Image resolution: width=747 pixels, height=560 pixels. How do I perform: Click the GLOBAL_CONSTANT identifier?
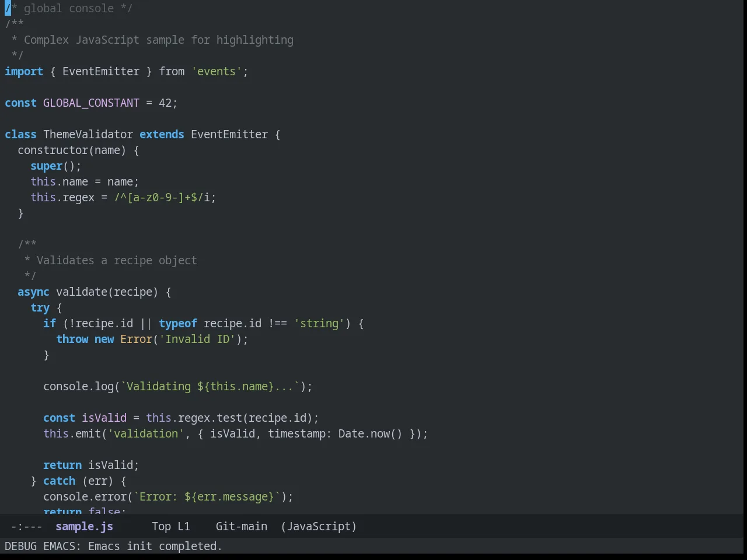91,103
